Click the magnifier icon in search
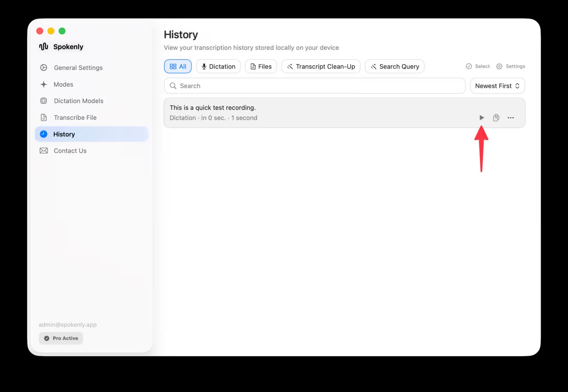The width and height of the screenshot is (568, 392). (173, 86)
